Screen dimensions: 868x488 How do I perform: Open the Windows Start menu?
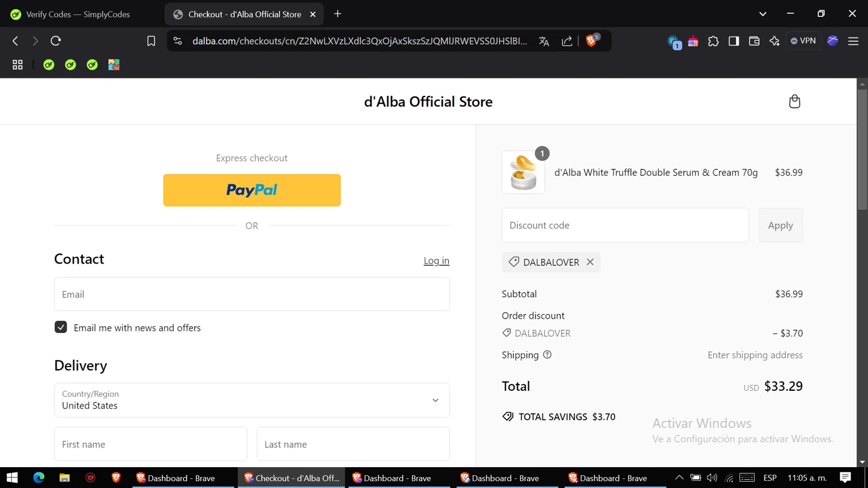click(12, 478)
